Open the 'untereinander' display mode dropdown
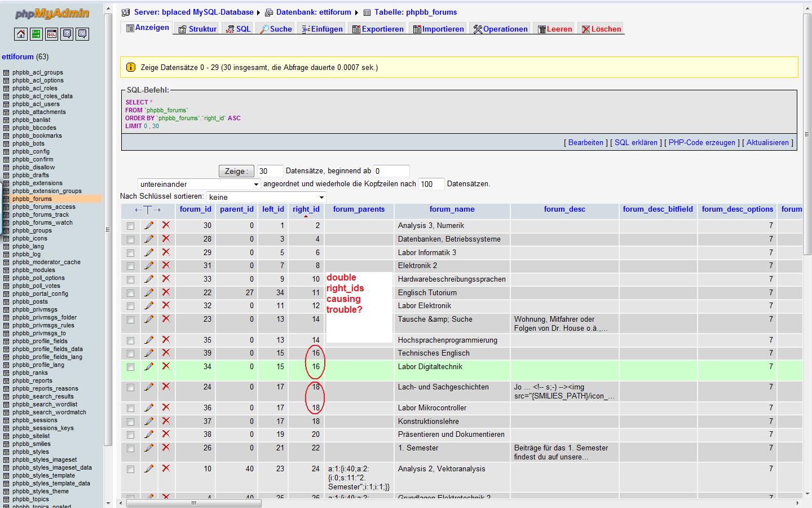The width and height of the screenshot is (812, 508). [199, 184]
